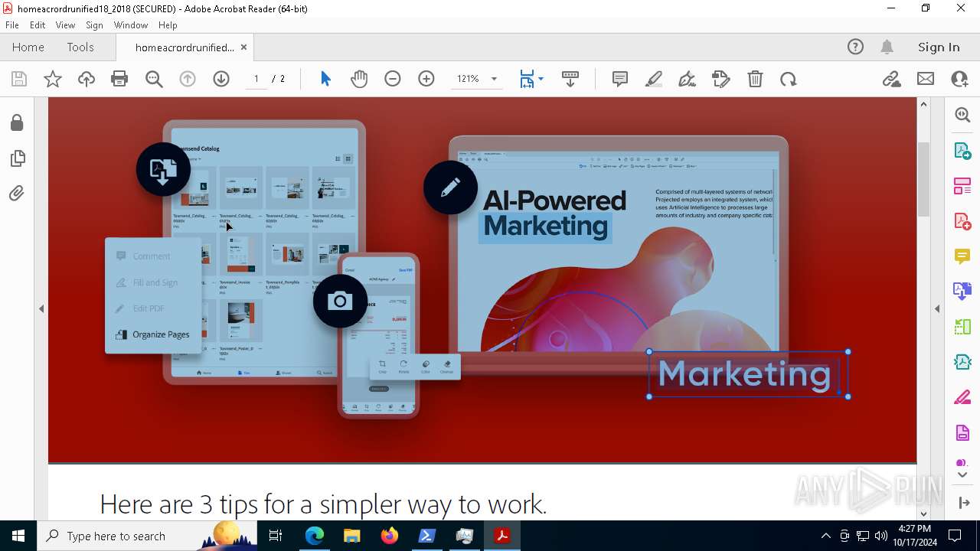Open the View menu
The image size is (980, 551).
pos(65,24)
